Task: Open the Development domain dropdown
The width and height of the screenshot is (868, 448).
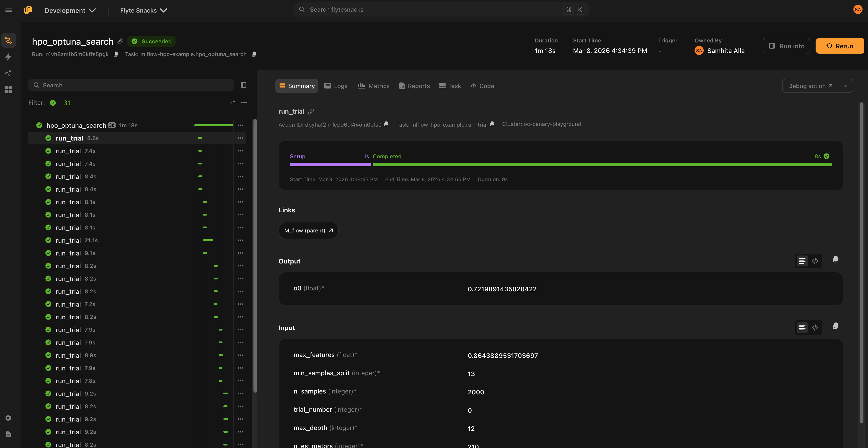Action: 70,10
